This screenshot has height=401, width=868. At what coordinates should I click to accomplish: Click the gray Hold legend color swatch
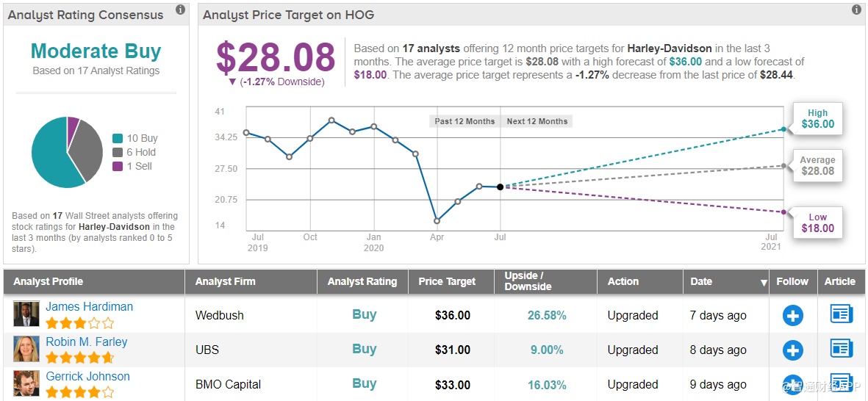[x=118, y=153]
